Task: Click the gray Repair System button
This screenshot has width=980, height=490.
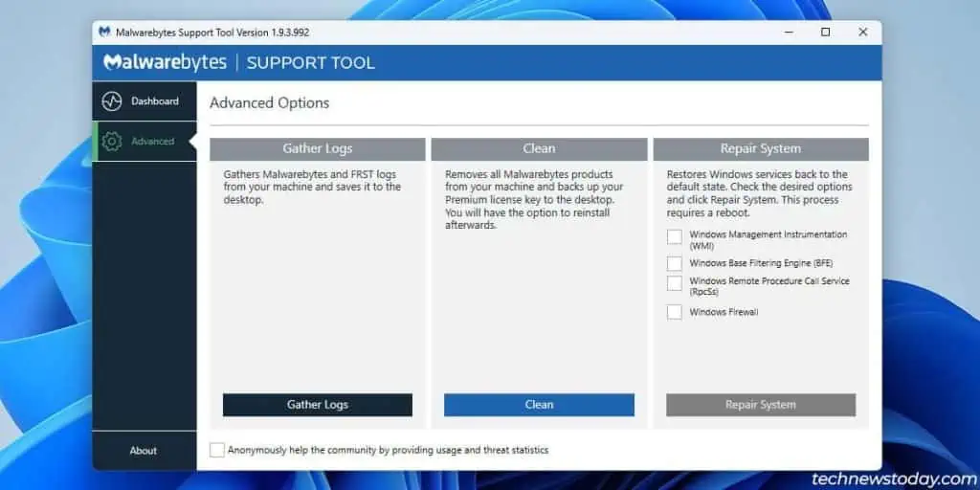Action: (761, 405)
